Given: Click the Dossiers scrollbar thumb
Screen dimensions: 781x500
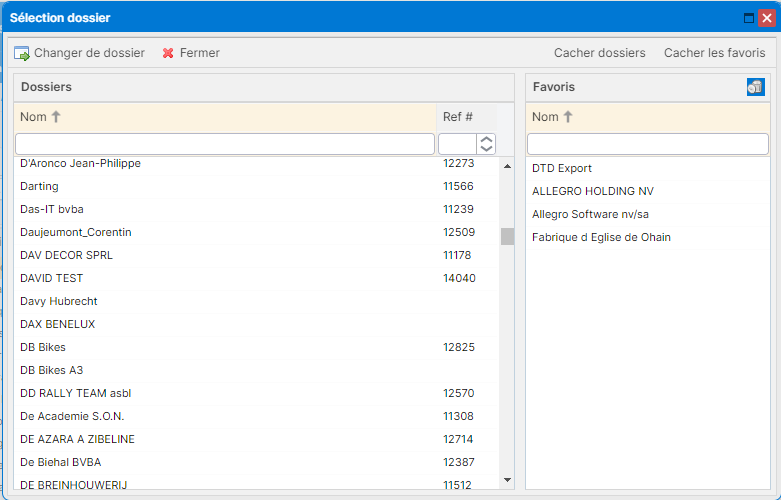Looking at the screenshot, I should point(508,237).
